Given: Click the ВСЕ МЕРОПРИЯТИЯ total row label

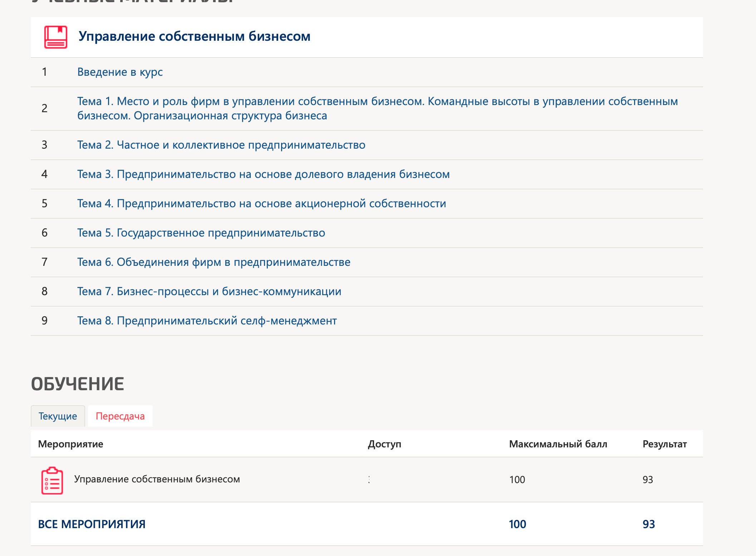Looking at the screenshot, I should coord(92,524).
